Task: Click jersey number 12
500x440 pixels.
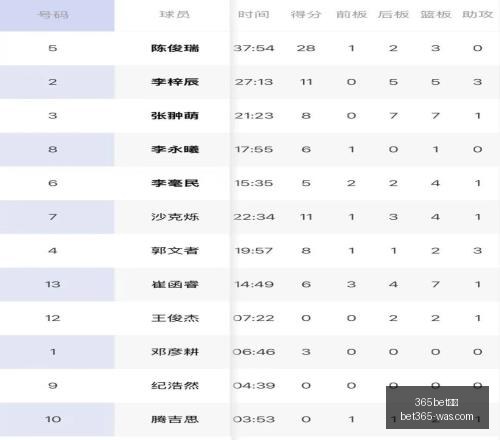Action: tap(53, 318)
